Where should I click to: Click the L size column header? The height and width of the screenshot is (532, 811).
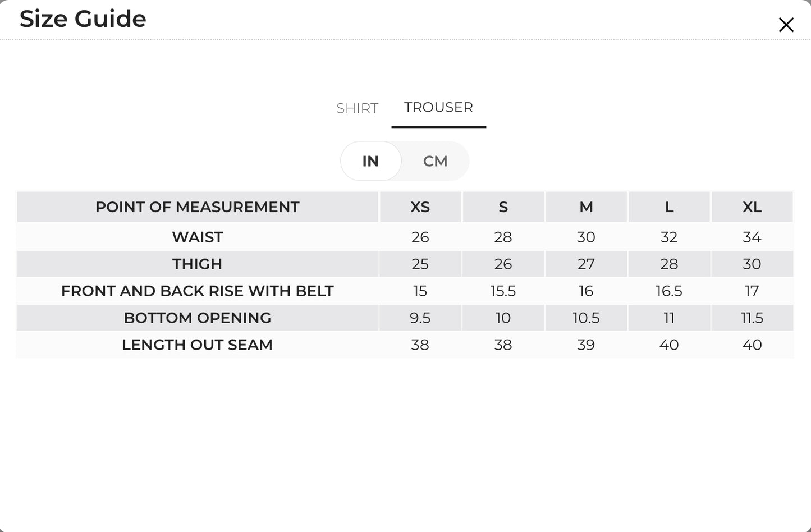click(x=669, y=207)
